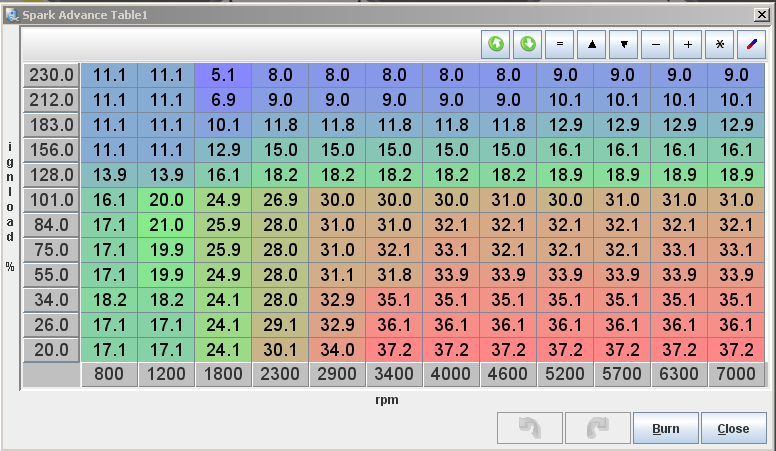Click the black down triangle decrement icon

[624, 44]
